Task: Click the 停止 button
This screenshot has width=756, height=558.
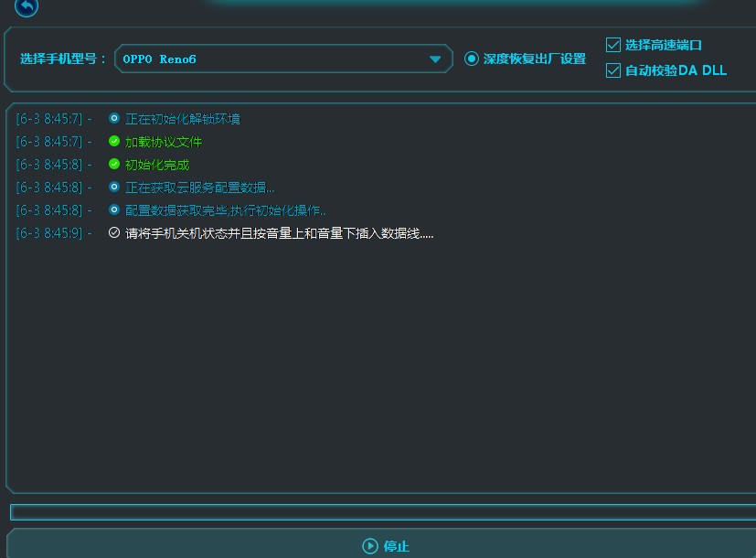Action: 385,545
